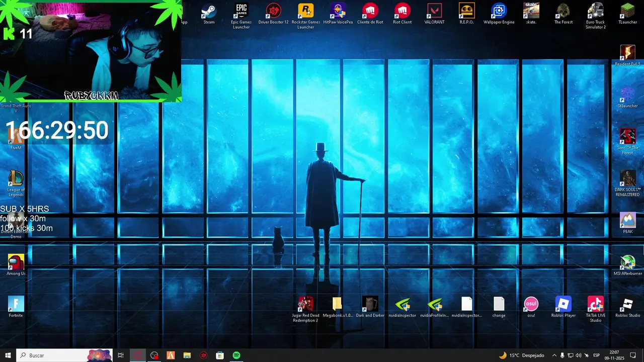Select the white nvidiaInspector document file
This screenshot has height=362, width=644.
coord(467,307)
